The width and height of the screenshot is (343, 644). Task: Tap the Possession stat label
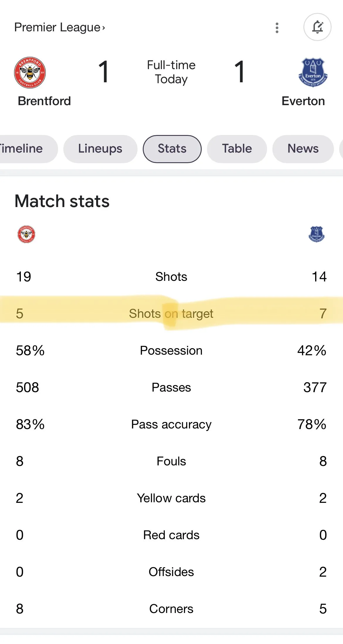(171, 351)
